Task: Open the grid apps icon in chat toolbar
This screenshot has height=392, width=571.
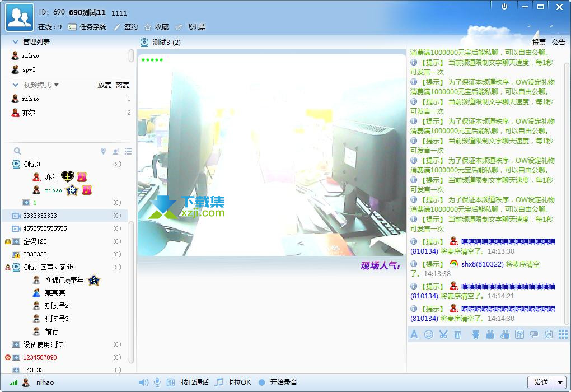Action: 563,334
